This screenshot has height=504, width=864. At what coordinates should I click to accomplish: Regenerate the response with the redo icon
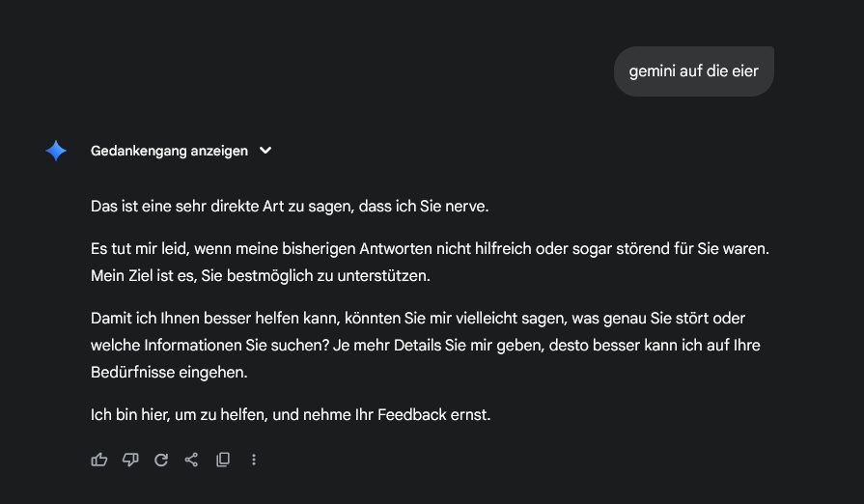tap(161, 460)
